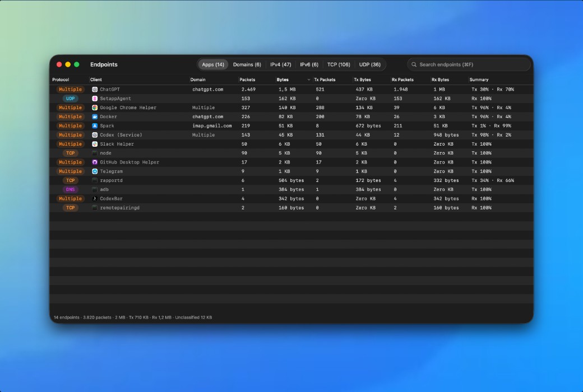The image size is (583, 392).
Task: Click the TCP badge for node
Action: (x=70, y=153)
